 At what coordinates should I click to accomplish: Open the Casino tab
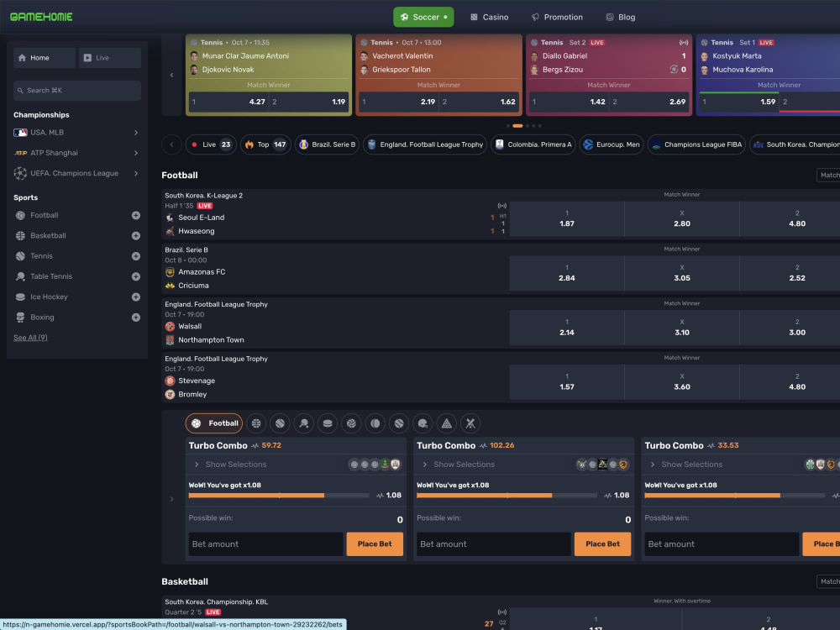click(489, 17)
